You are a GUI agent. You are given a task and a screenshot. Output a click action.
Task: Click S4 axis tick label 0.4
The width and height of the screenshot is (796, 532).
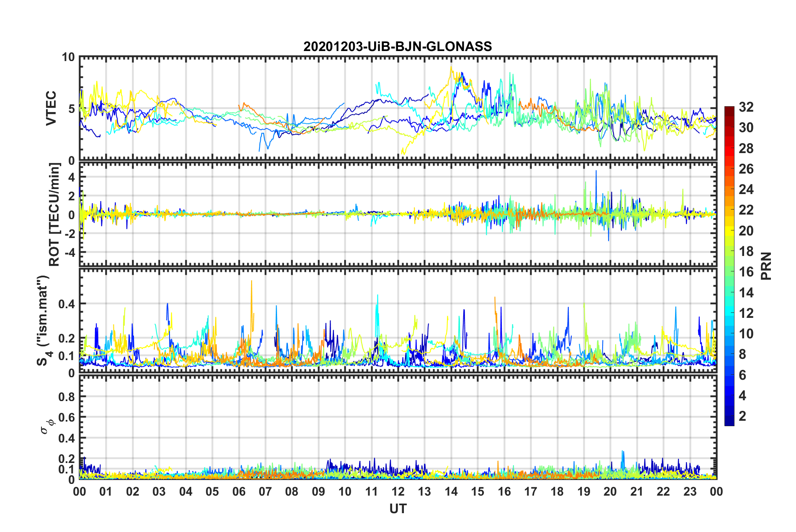tap(67, 304)
